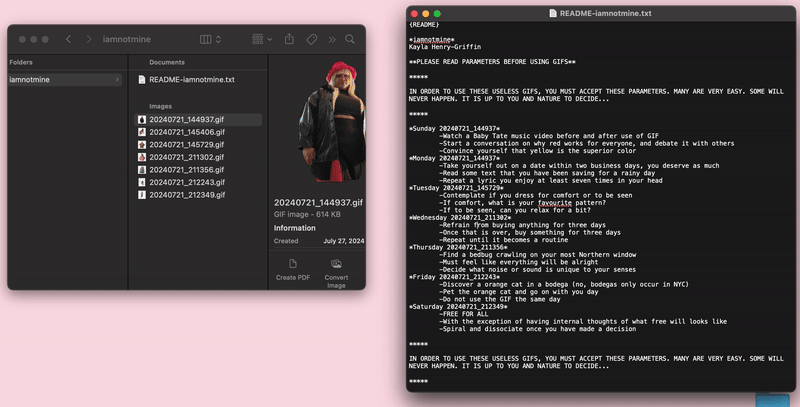Close the README-iamnotmine.txt window

point(414,14)
